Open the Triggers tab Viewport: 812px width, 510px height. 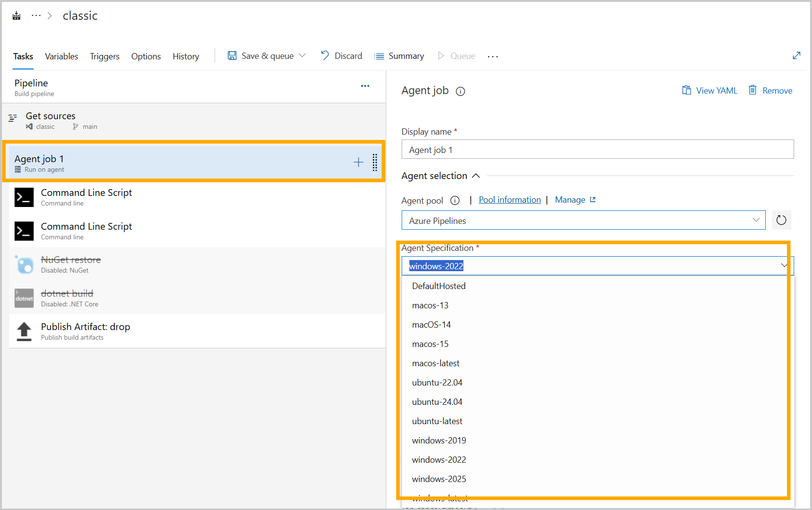tap(105, 56)
